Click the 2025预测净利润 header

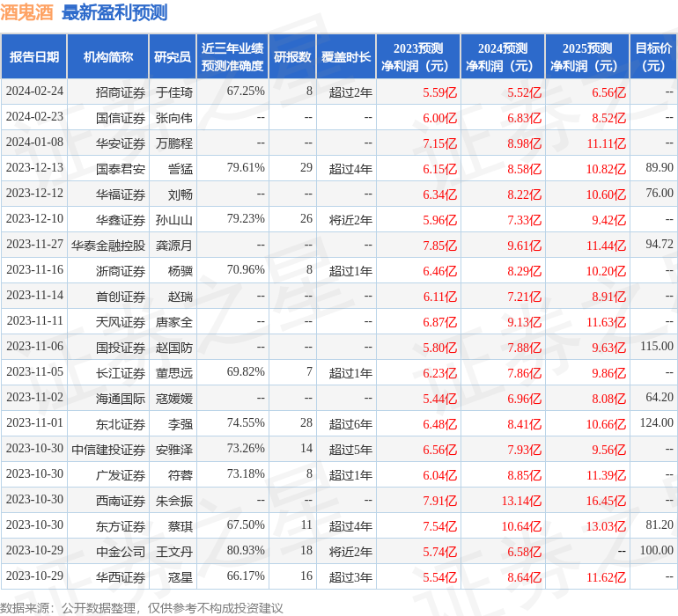(587, 57)
